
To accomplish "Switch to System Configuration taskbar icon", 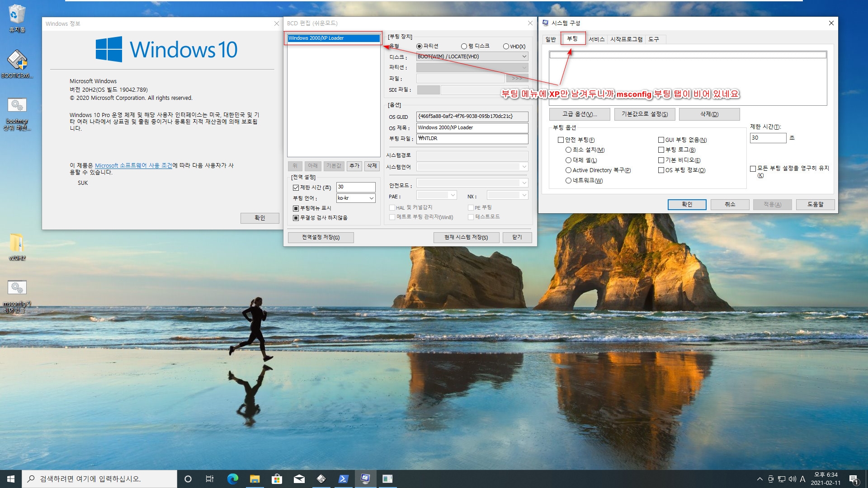I will (x=365, y=479).
